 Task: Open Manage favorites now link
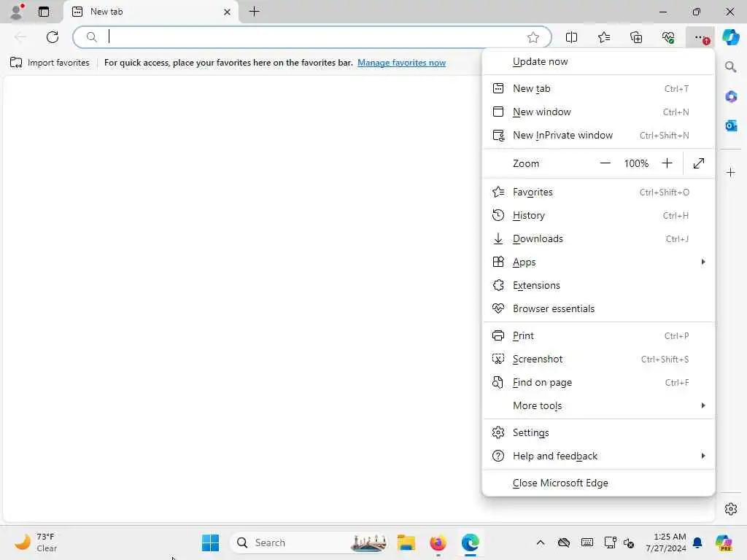click(402, 63)
